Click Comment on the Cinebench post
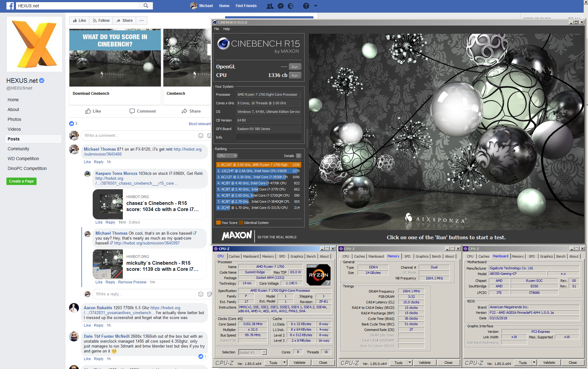 [x=142, y=111]
